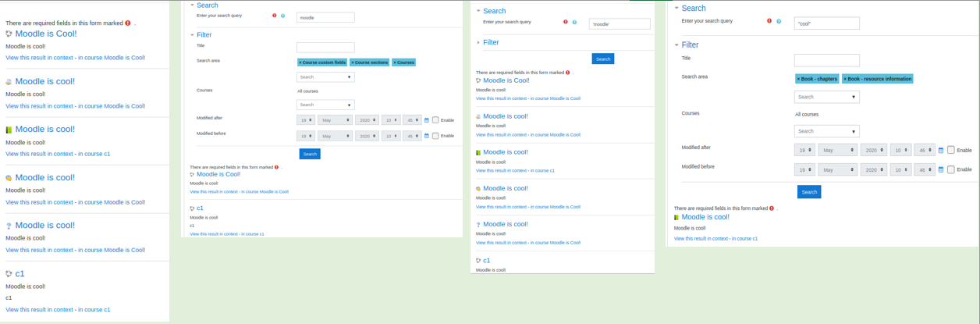This screenshot has width=980, height=324.
Task: Remove the 'Book - chapters' search area tag
Action: coord(798,79)
